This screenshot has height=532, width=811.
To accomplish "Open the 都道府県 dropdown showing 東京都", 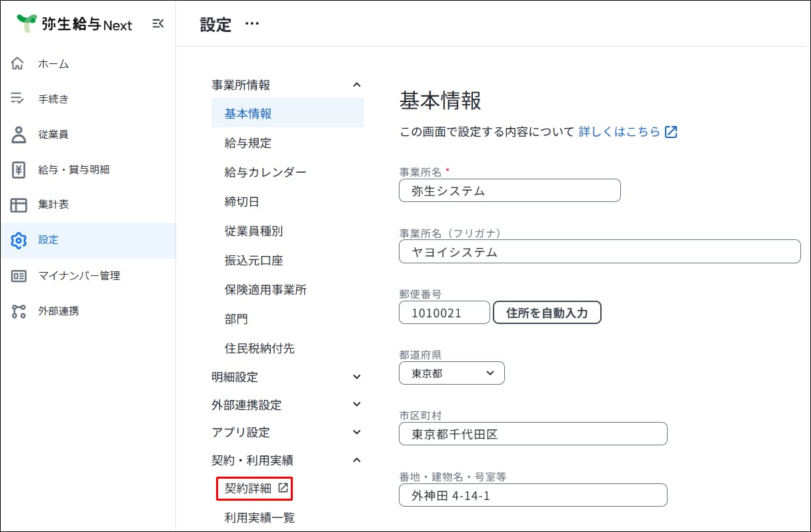I will 452,373.
